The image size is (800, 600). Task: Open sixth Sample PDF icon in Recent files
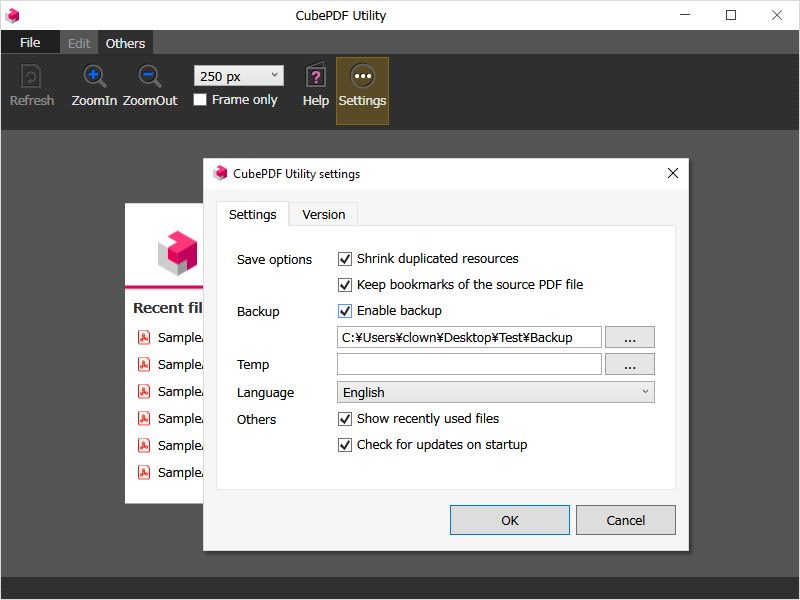point(144,472)
